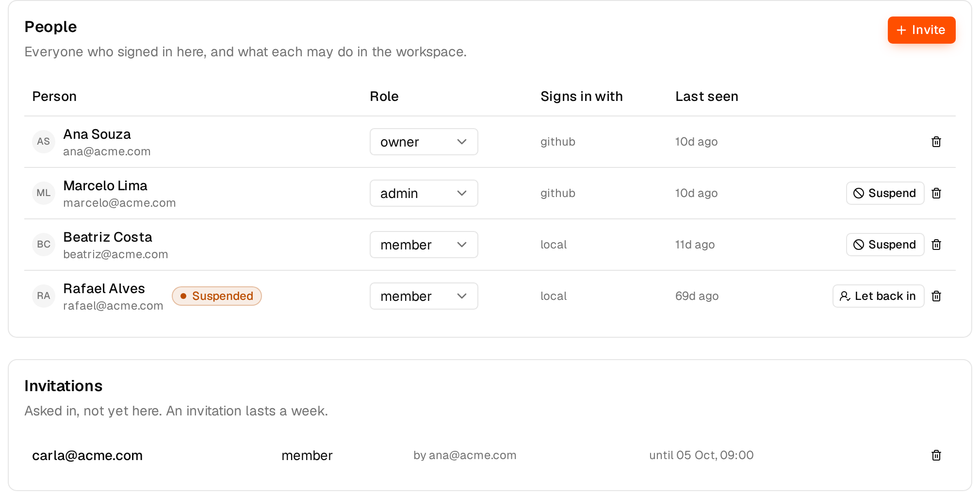Image resolution: width=980 pixels, height=495 pixels.
Task: Click the trash icon in Marcelo Lima's row
Action: [x=936, y=193]
